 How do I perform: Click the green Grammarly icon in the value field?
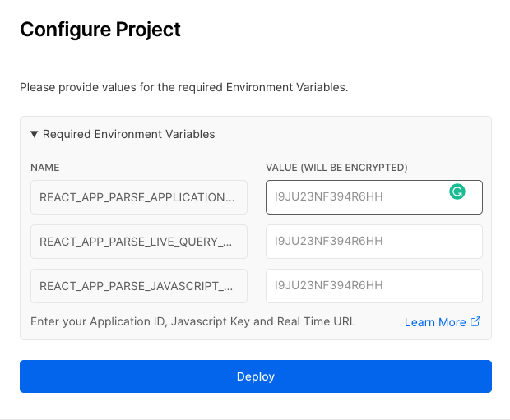coord(457,192)
